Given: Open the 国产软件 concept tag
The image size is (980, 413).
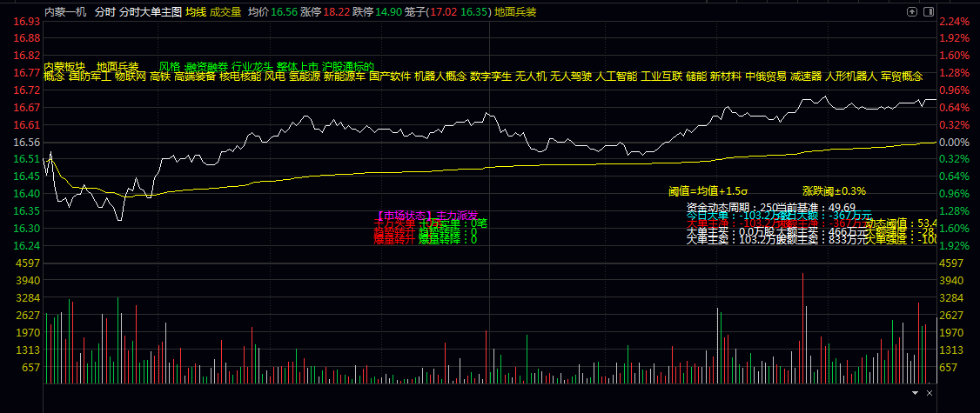Looking at the screenshot, I should tap(390, 77).
